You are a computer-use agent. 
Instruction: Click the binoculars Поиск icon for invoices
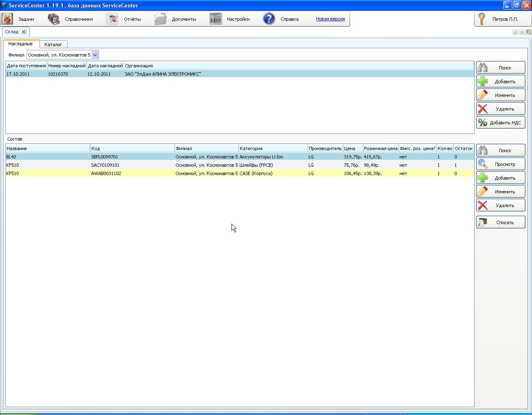pos(483,67)
